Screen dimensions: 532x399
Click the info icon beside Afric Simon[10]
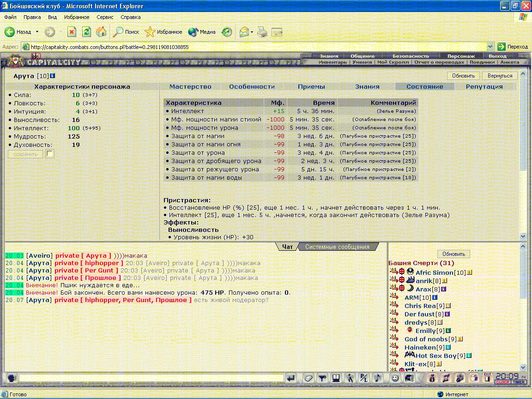(470, 272)
